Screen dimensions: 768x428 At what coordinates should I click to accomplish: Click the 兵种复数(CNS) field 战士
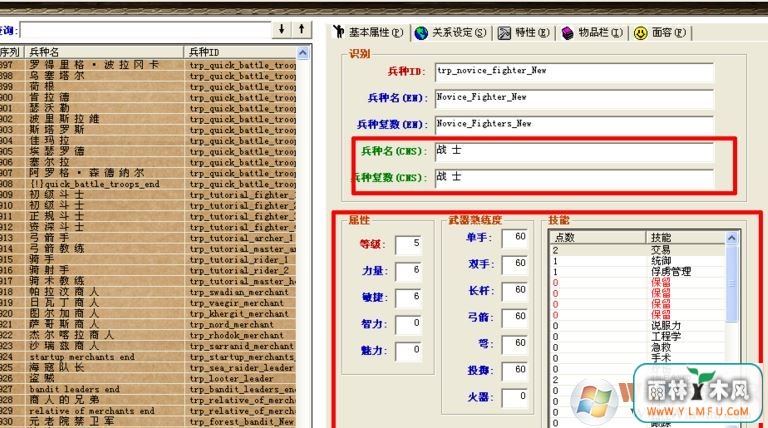pos(574,178)
